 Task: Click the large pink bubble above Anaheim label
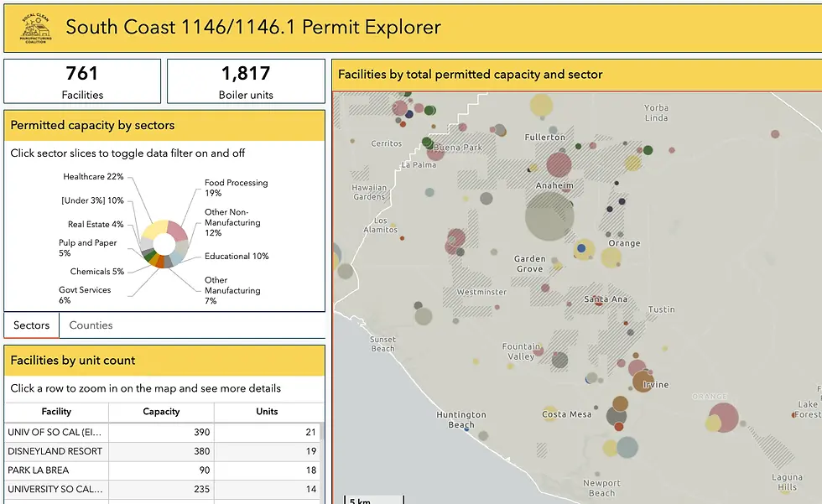click(559, 164)
